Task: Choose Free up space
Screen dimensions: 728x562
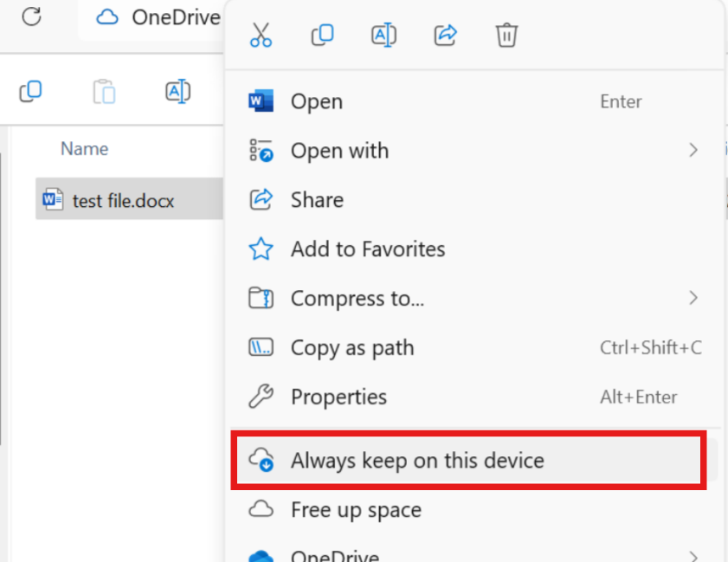Action: click(x=474, y=509)
